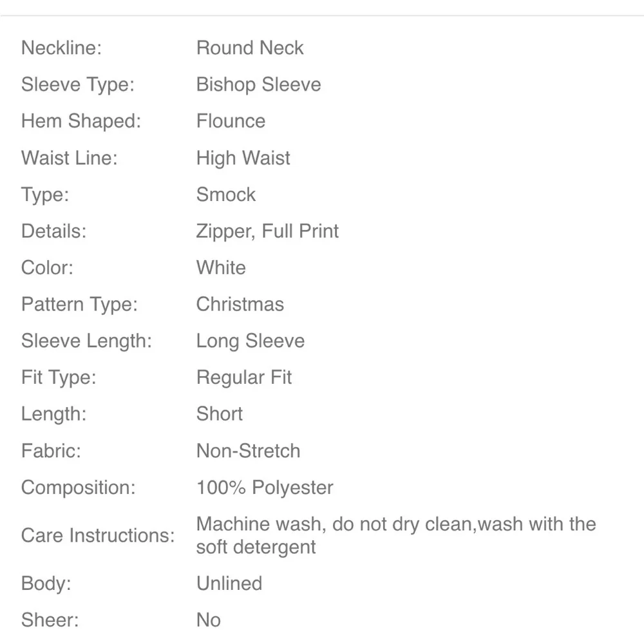644x644 pixels.
Task: Select the "100% Polyester" composition text
Action: (265, 488)
